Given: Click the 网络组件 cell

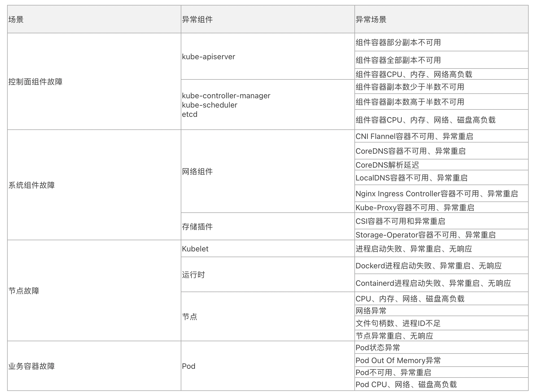Looking at the screenshot, I should 197,171.
